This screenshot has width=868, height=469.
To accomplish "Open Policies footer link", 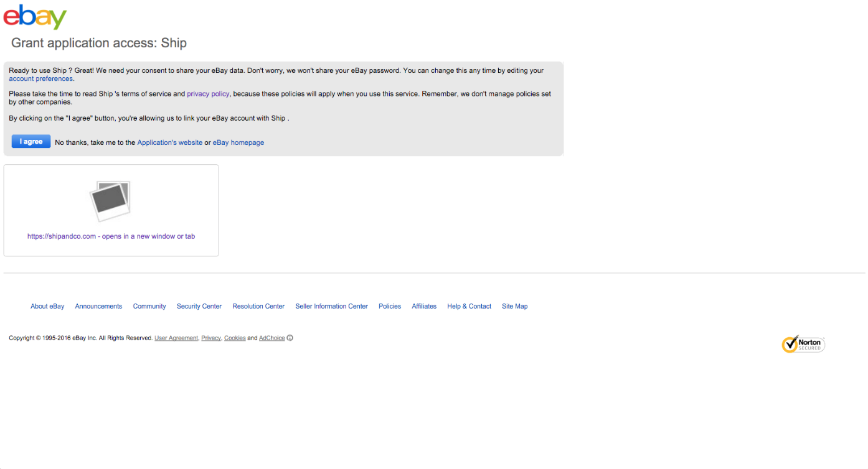I will pos(390,306).
